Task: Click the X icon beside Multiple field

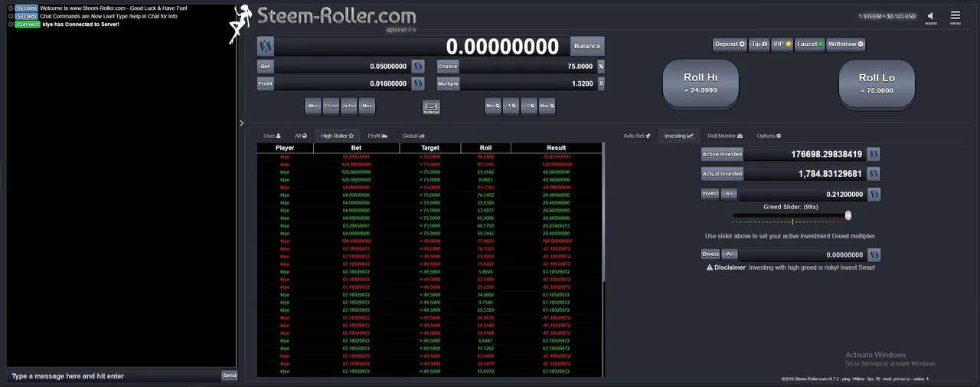Action: tap(601, 84)
